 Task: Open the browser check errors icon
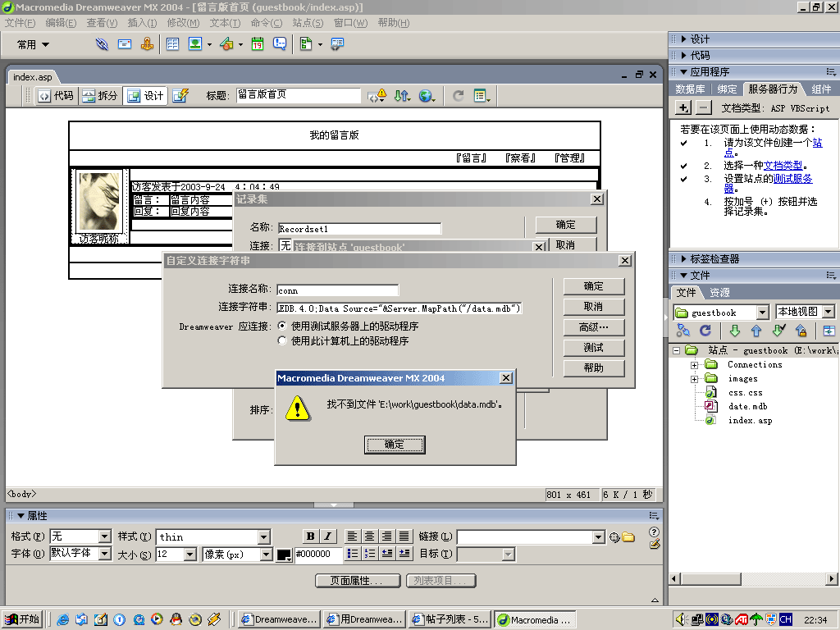pyautogui.click(x=377, y=96)
